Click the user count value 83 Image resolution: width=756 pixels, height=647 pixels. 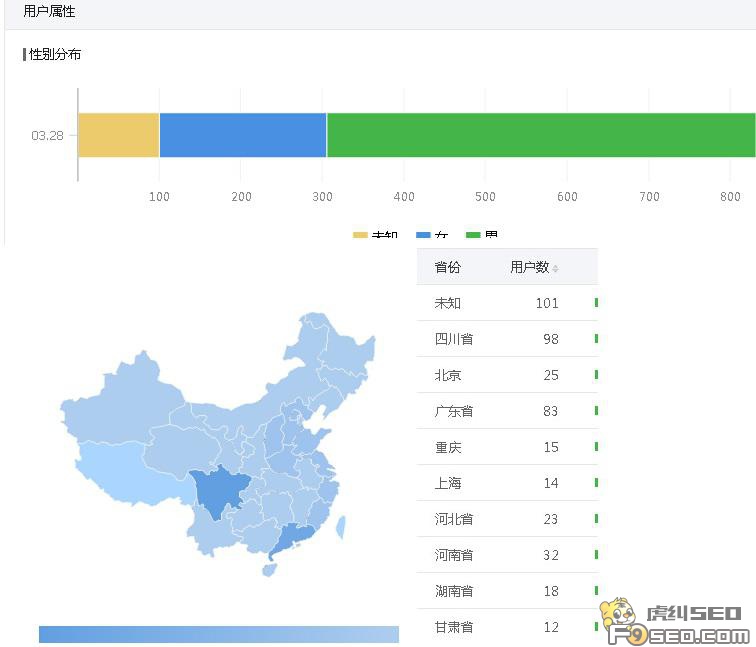tap(551, 411)
